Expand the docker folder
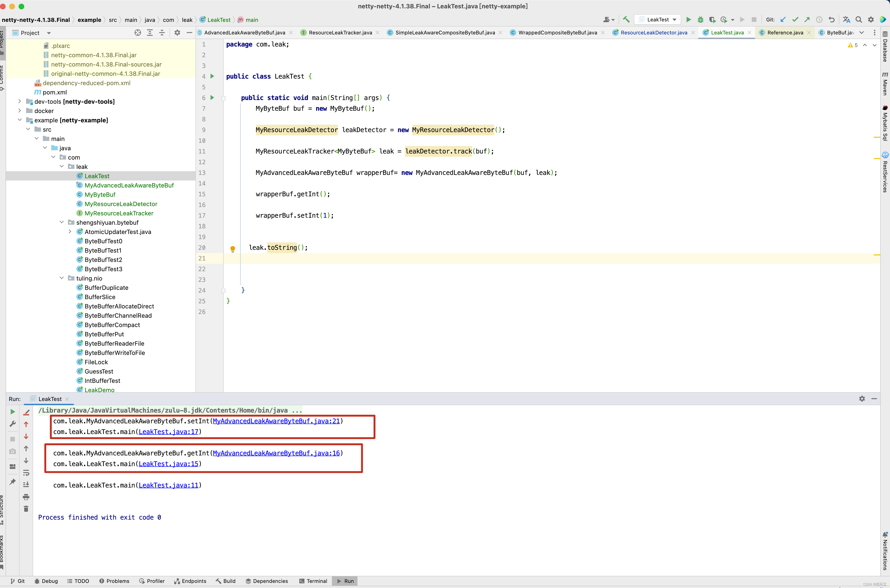This screenshot has width=890, height=588. pyautogui.click(x=20, y=111)
